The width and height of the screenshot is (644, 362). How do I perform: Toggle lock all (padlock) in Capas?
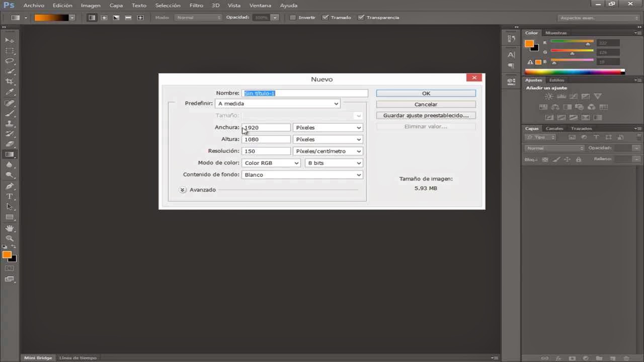pyautogui.click(x=578, y=159)
